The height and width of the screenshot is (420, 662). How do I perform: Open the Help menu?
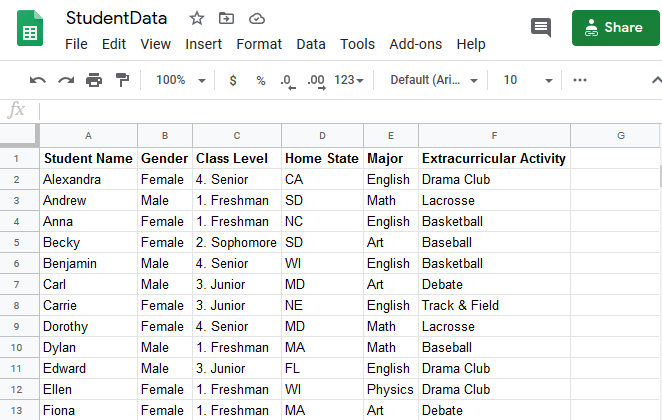(x=471, y=44)
